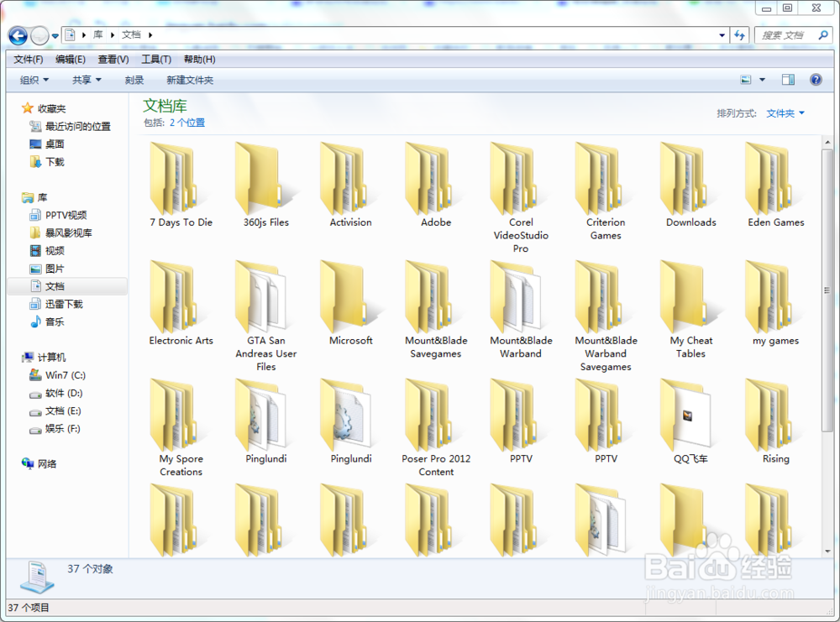The height and width of the screenshot is (622, 840).
Task: Select 图片 library in sidebar
Action: click(x=47, y=269)
